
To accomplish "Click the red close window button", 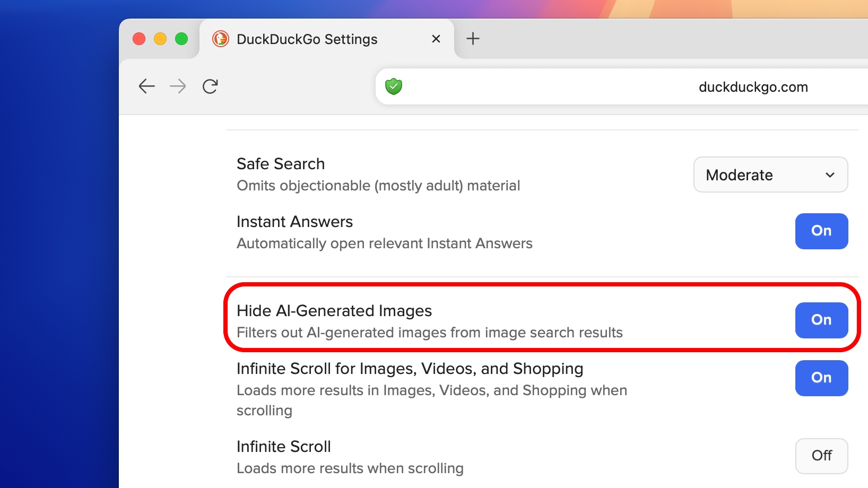I will tap(139, 39).
